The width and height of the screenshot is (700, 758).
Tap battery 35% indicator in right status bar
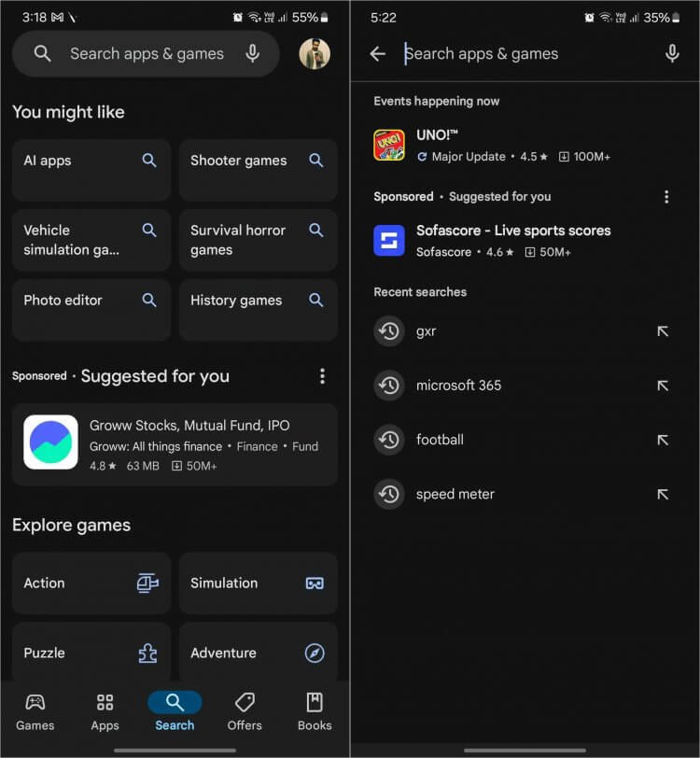(x=662, y=18)
